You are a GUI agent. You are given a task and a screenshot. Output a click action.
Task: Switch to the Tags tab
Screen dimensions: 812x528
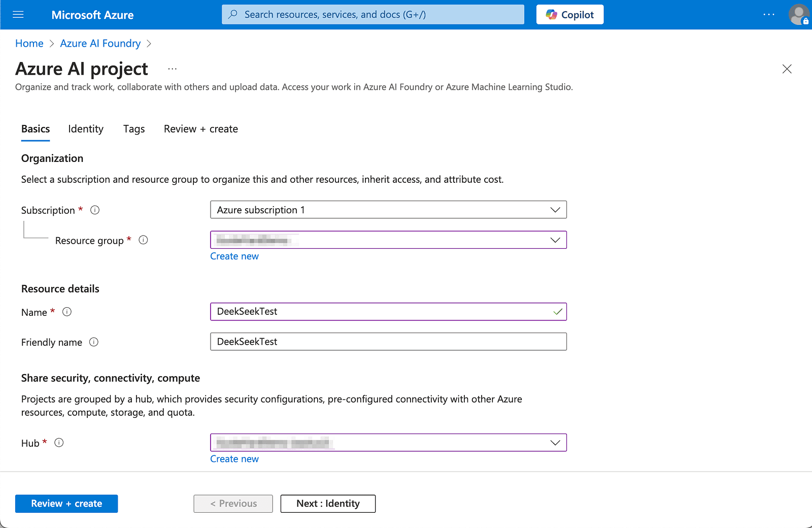pyautogui.click(x=134, y=129)
